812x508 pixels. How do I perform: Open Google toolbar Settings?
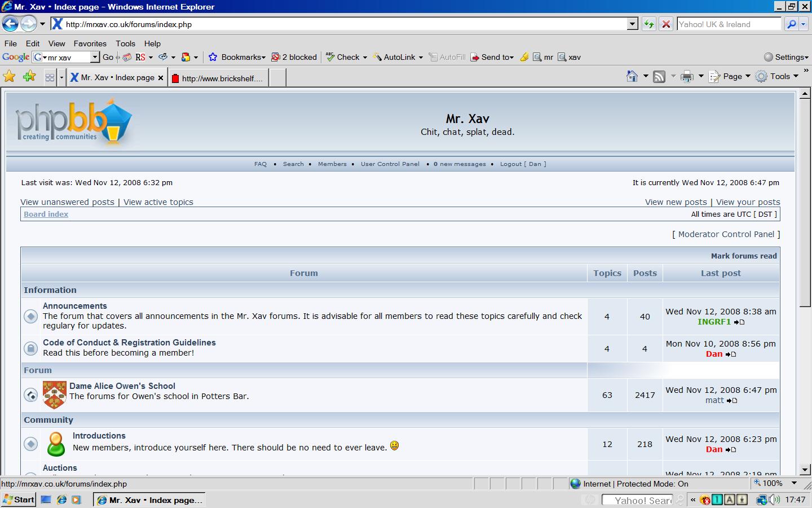point(786,57)
